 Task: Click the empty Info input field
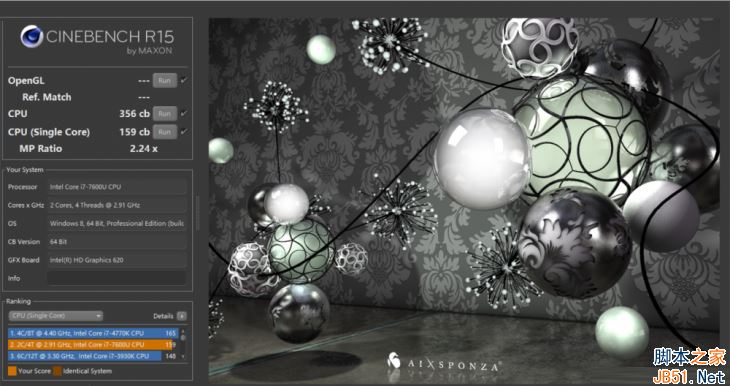click(117, 278)
